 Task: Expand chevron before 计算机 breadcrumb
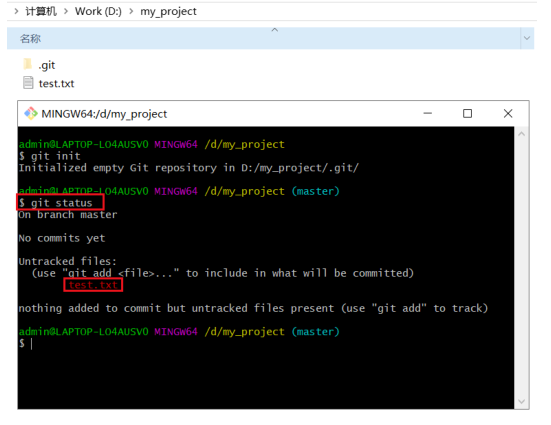17,11
